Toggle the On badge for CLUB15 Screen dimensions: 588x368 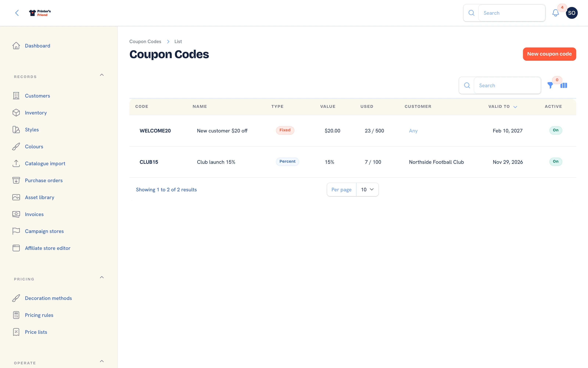(555, 161)
